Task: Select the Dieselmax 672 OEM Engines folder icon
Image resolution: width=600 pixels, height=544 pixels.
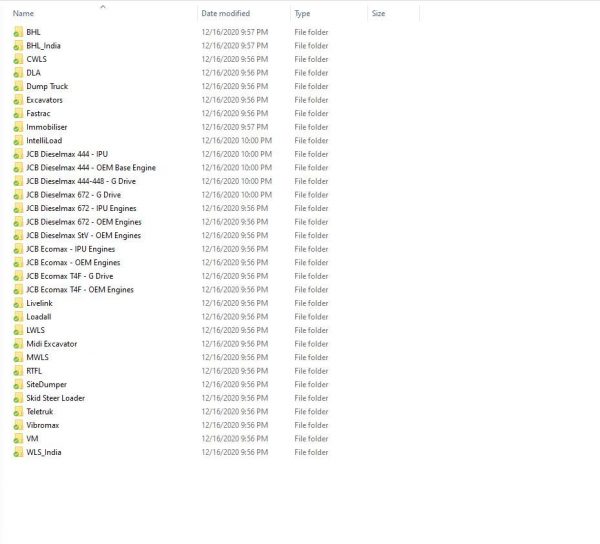Action: pos(18,222)
